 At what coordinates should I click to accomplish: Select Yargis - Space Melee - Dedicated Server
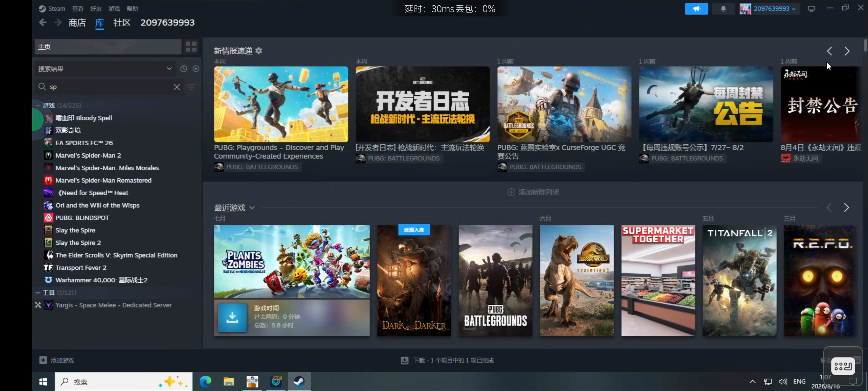113,305
